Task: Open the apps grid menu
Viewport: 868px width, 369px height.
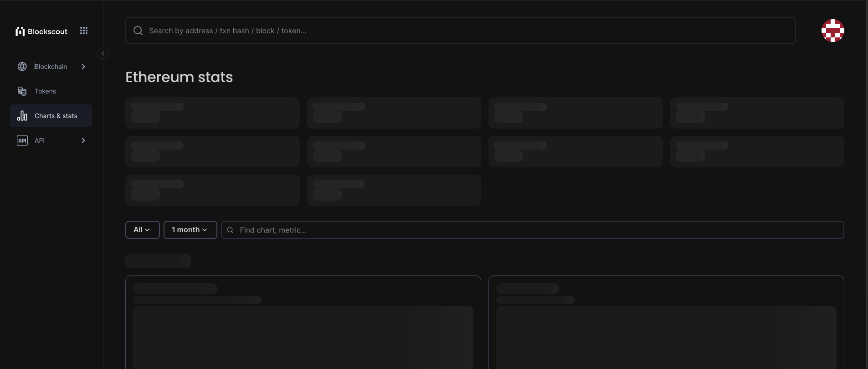Action: coord(84,31)
